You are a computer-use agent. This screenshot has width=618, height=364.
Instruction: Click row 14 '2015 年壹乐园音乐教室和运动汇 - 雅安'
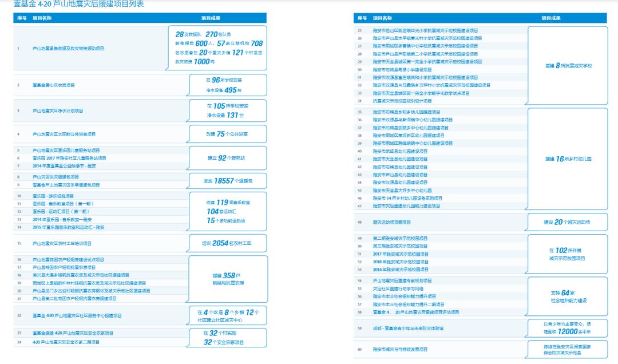[68, 228]
